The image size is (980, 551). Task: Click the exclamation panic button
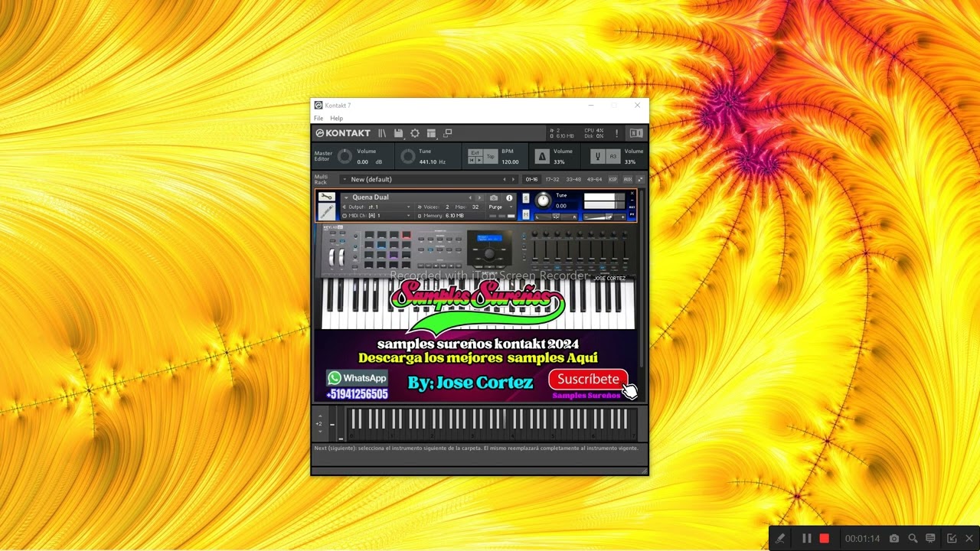[x=616, y=133]
